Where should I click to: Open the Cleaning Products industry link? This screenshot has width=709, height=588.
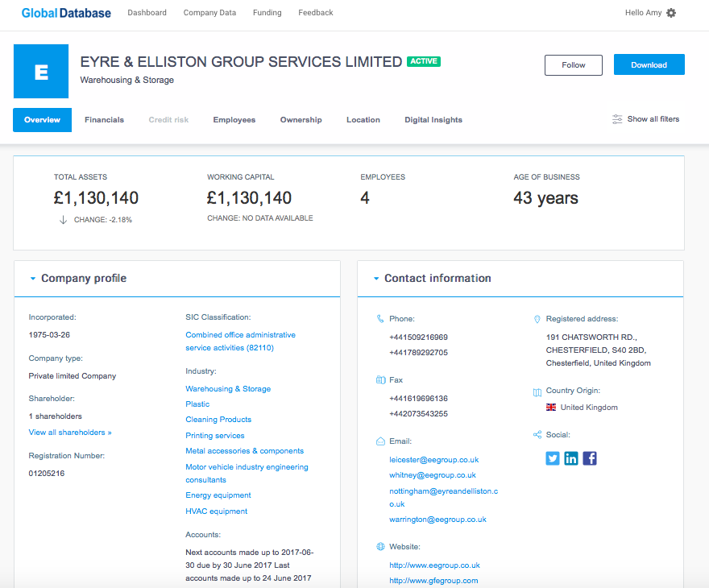click(x=218, y=420)
